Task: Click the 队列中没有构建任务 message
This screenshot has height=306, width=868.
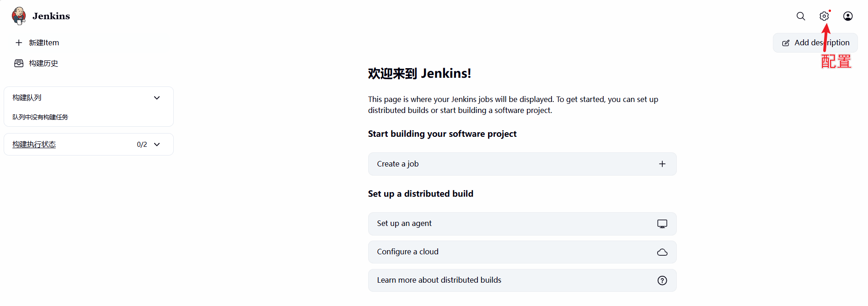Action: click(x=40, y=117)
